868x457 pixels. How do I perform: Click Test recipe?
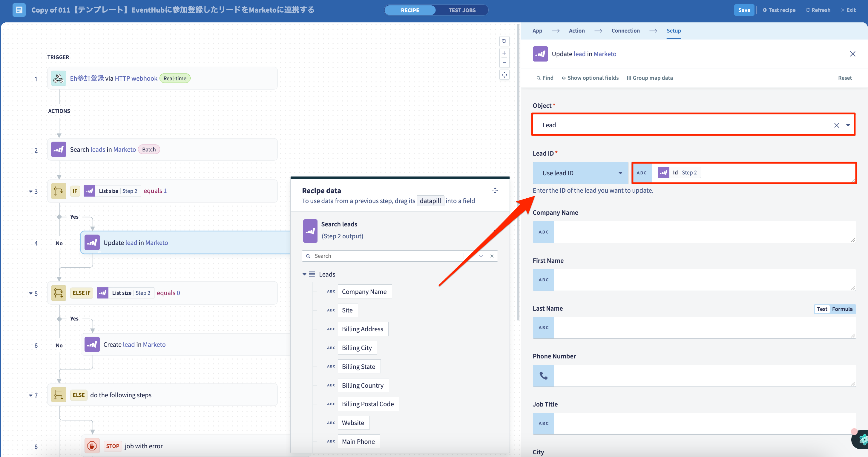tap(779, 10)
